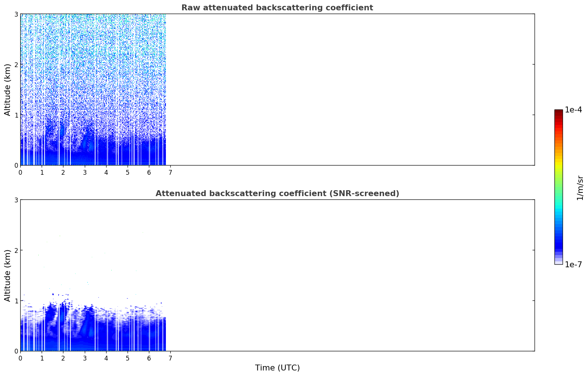588x376 pixels.
Task: Click the empty white area of the bottom plot
Action: click(350, 275)
